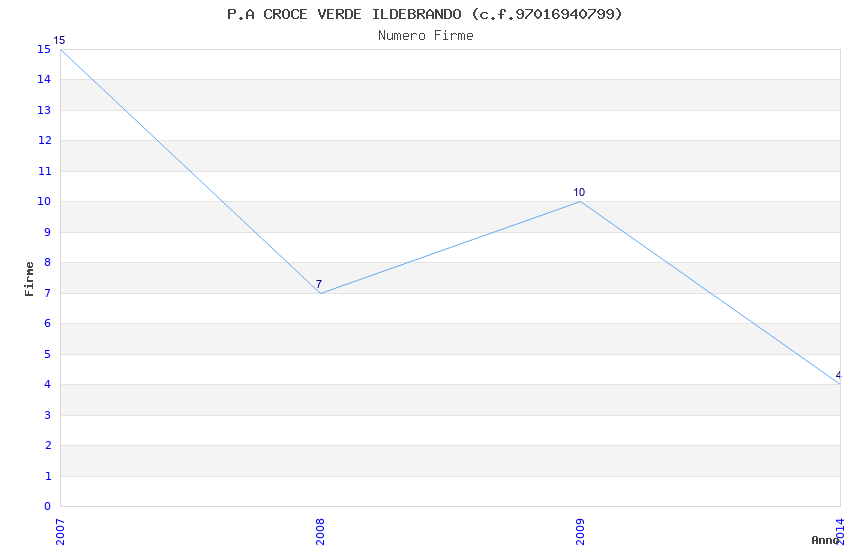Click y-axis tick value 13
This screenshot has height=550, width=850.
(x=44, y=111)
